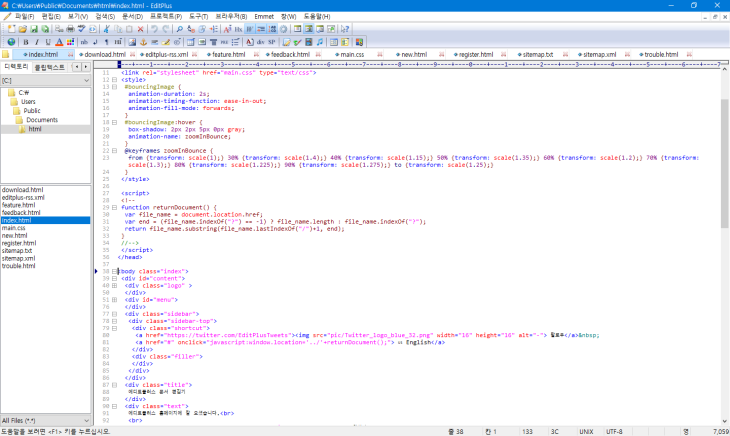Click the Print icon in the toolbar
The image size is (730, 436).
[x=69, y=29]
